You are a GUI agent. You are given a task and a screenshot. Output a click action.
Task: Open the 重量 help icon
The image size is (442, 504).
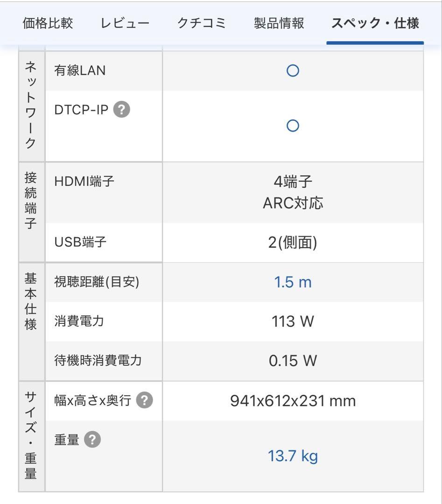pyautogui.click(x=92, y=439)
